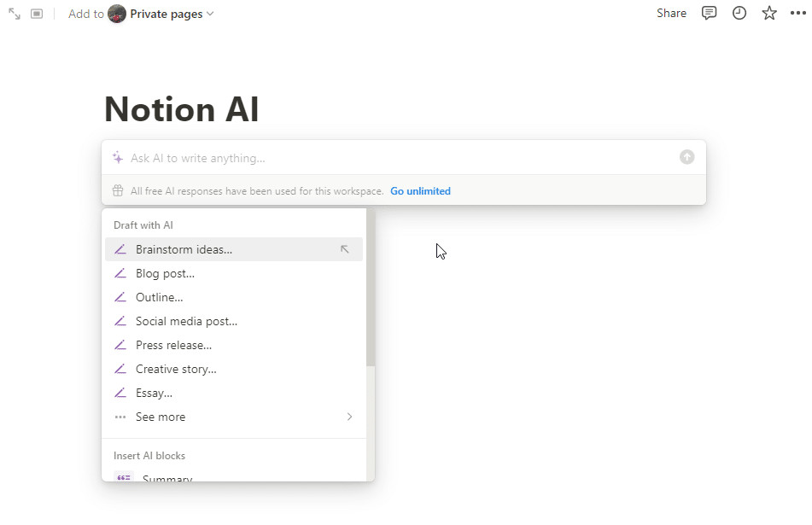Select Social media post option
Viewport: 812px width, 525px height.
(186, 321)
